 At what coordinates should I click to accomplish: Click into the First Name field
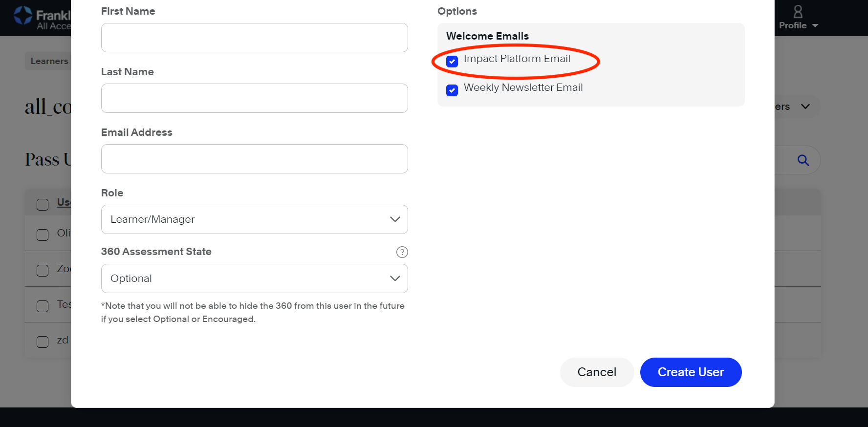pyautogui.click(x=254, y=38)
